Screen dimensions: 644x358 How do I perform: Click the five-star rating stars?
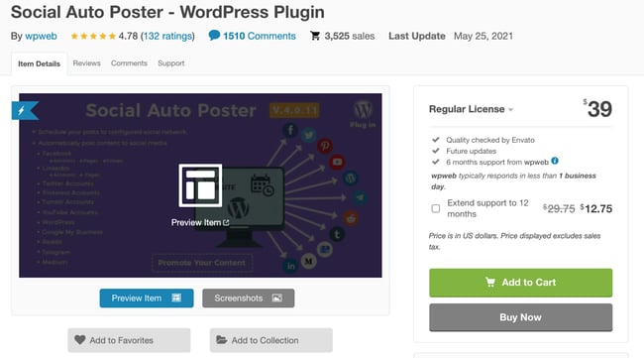93,36
